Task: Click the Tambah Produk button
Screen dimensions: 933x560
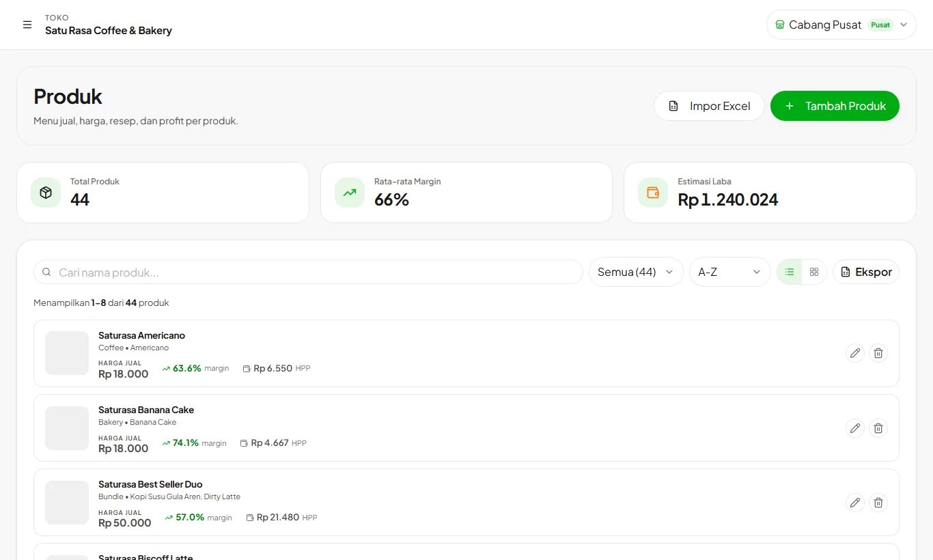Action: click(835, 106)
